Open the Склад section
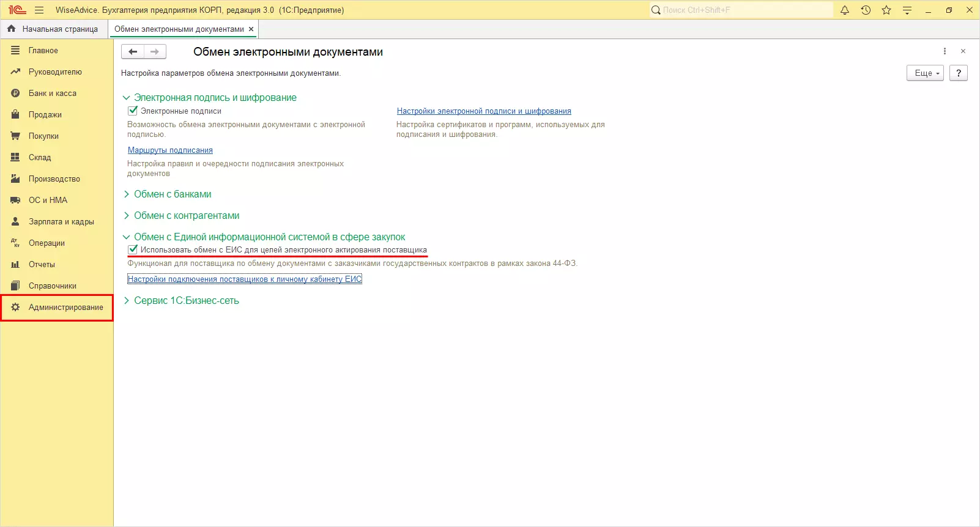Viewport: 980px width, 527px height. click(56, 157)
